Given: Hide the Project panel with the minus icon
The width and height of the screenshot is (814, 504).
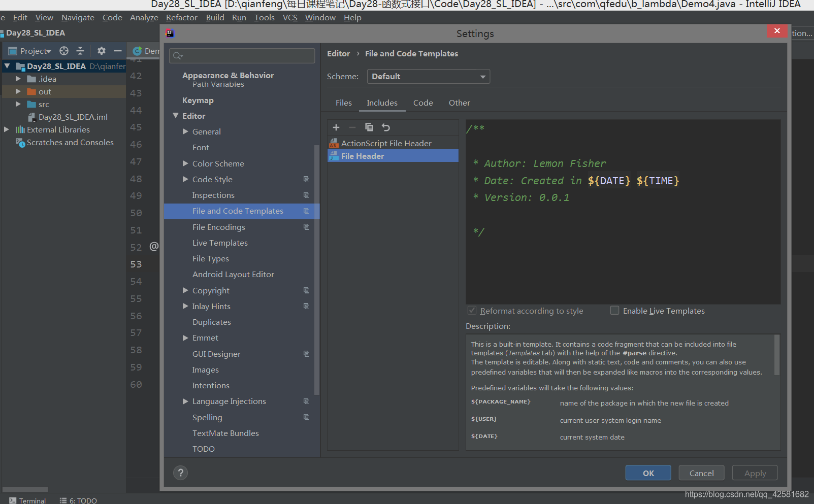Looking at the screenshot, I should [118, 51].
